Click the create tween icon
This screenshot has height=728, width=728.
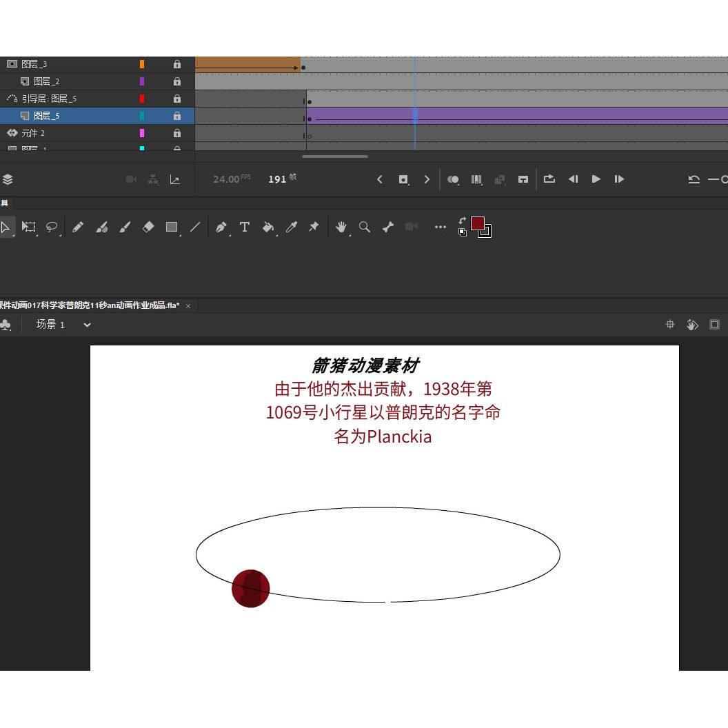pyautogui.click(x=500, y=179)
